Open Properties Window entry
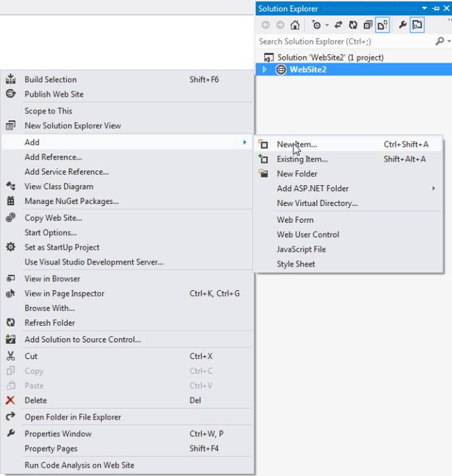This screenshot has height=476, width=452. coord(127,434)
